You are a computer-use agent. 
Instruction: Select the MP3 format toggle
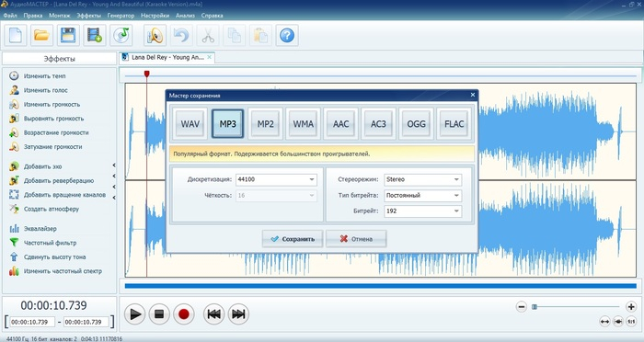[227, 123]
